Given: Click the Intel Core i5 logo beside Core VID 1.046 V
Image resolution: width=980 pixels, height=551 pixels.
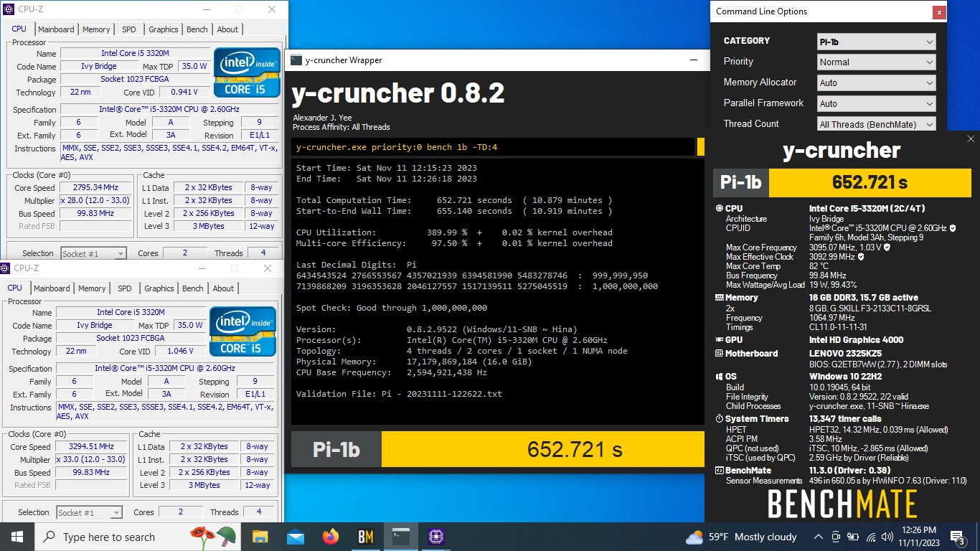Looking at the screenshot, I should tap(242, 331).
